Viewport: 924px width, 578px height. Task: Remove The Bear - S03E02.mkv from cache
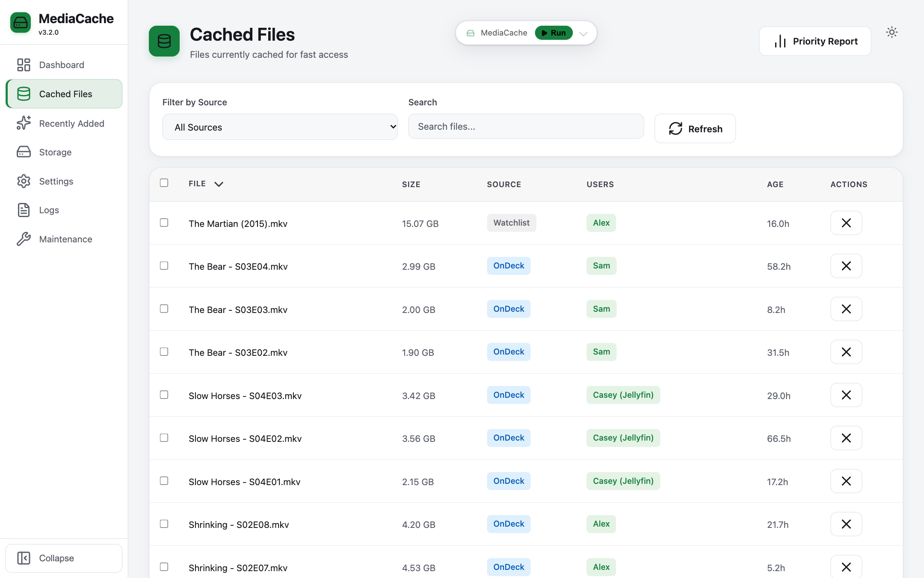846,352
